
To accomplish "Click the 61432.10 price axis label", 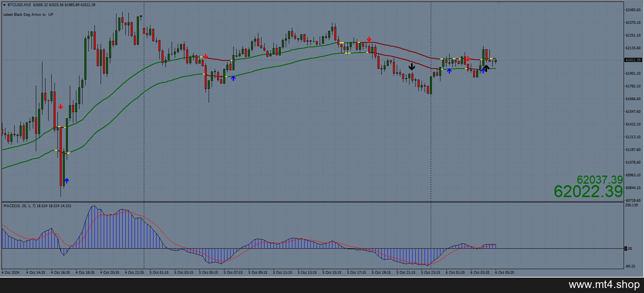I will pos(633,124).
